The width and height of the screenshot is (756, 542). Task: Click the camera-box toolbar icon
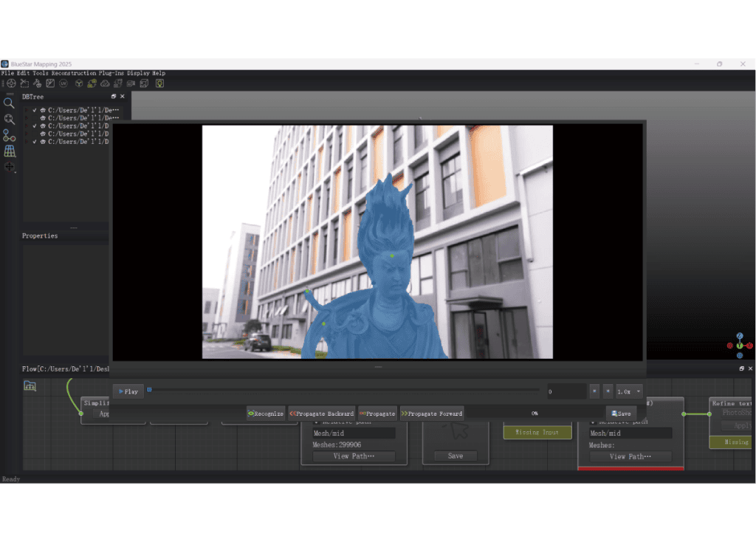[x=131, y=83]
